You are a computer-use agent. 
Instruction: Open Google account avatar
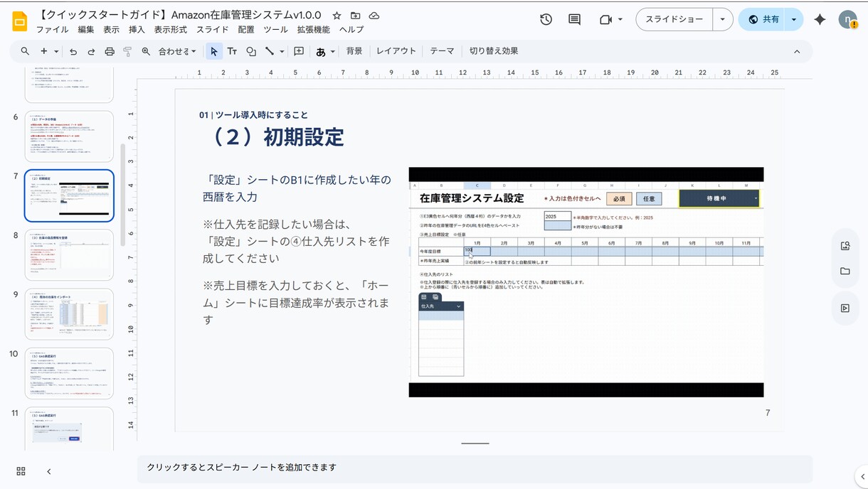pyautogui.click(x=847, y=20)
